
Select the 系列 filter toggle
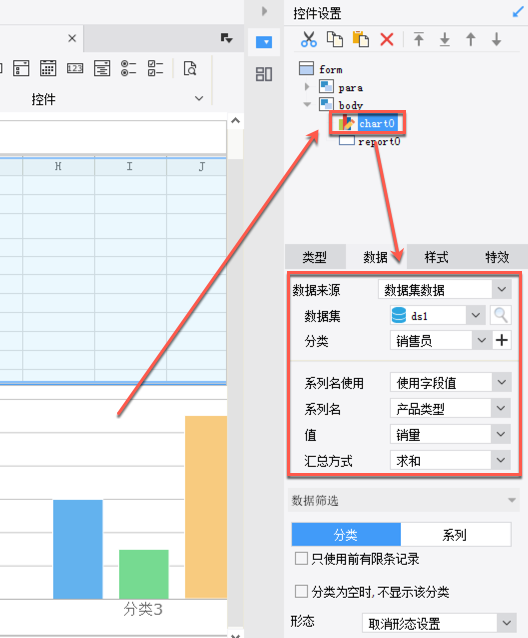(x=455, y=534)
